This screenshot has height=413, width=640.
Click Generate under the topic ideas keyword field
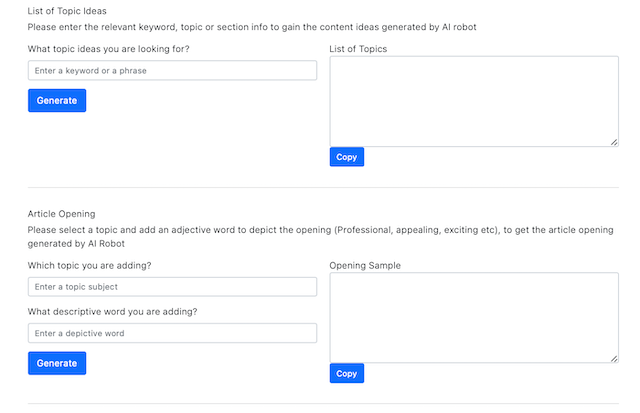[57, 100]
